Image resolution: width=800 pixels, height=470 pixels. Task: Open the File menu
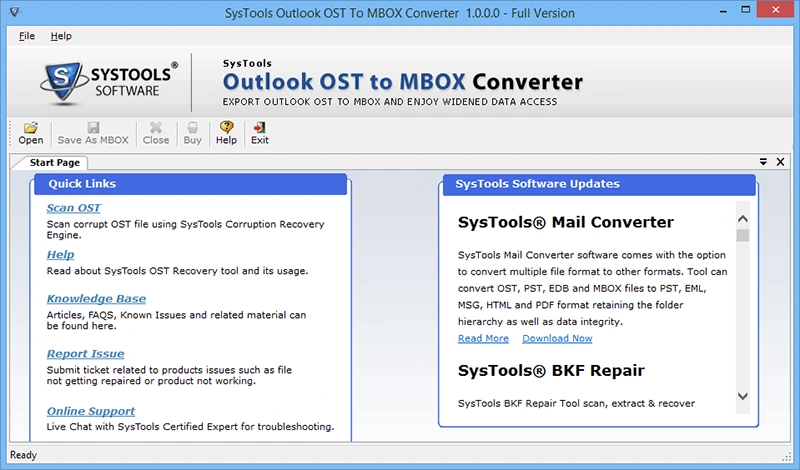27,36
